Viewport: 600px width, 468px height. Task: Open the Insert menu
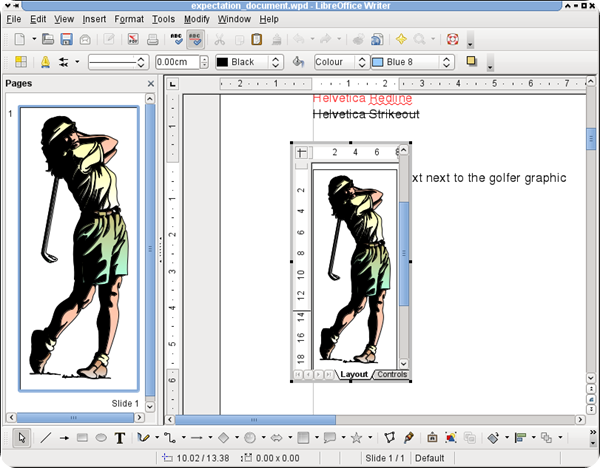click(x=94, y=19)
